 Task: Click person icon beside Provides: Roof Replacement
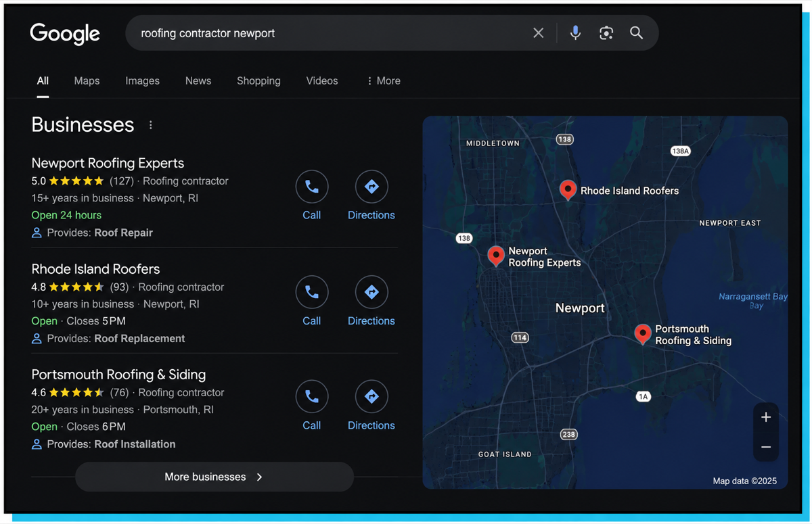[x=37, y=339]
